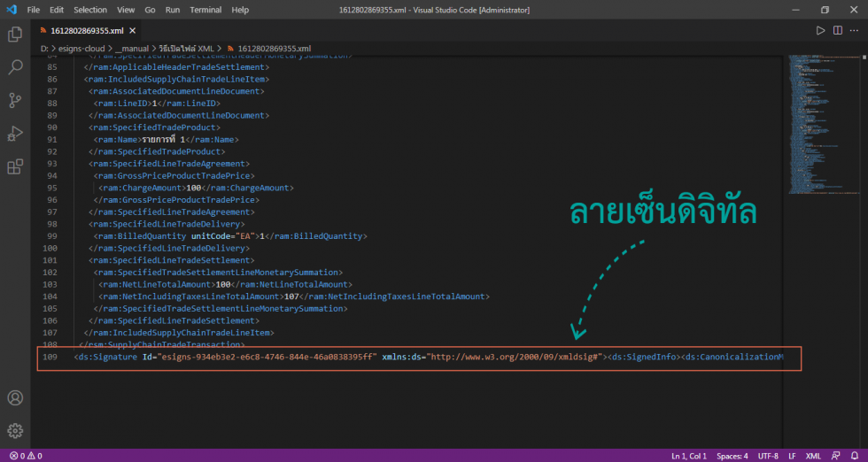Close the 1612802869355.xml tab
The height and width of the screenshot is (462, 868).
click(133, 30)
